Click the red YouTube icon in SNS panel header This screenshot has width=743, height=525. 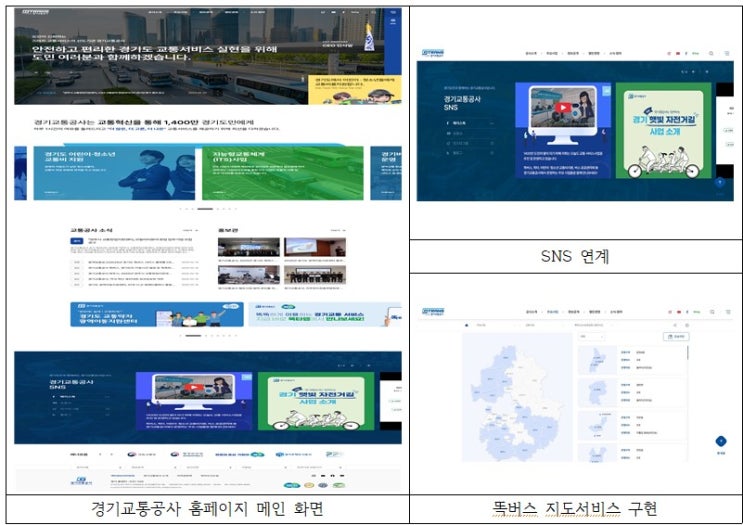[x=678, y=54]
